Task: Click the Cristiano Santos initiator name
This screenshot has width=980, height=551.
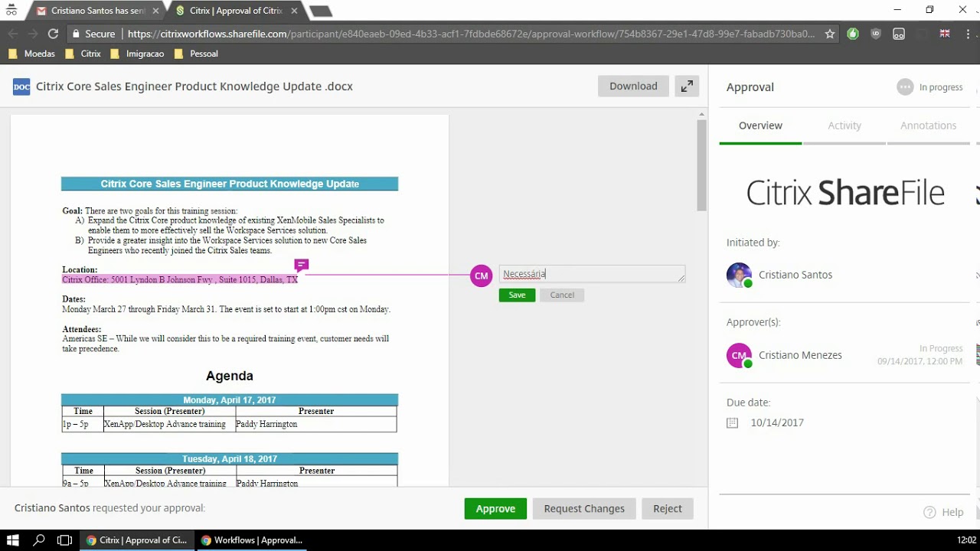Action: point(795,275)
